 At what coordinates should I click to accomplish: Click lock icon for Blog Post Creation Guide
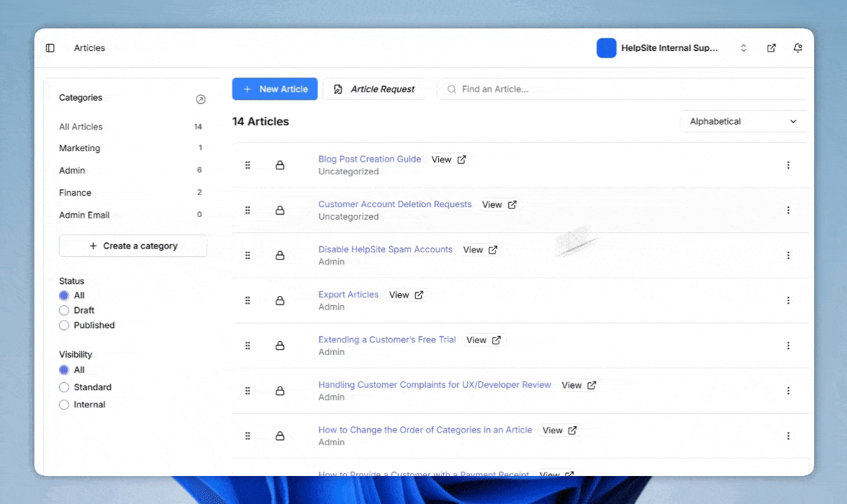pos(280,165)
